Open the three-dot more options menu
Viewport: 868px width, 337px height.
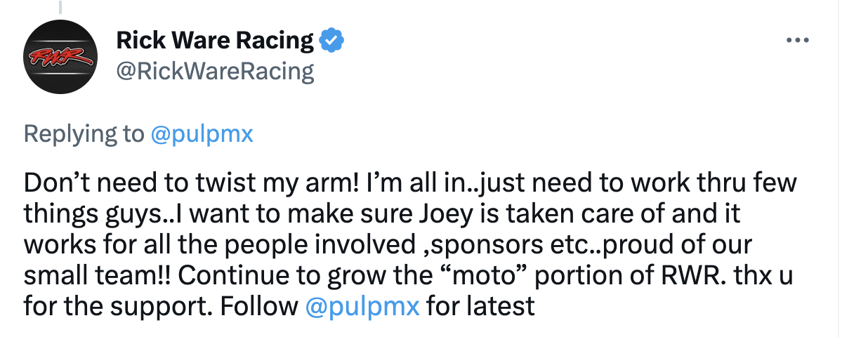(798, 41)
